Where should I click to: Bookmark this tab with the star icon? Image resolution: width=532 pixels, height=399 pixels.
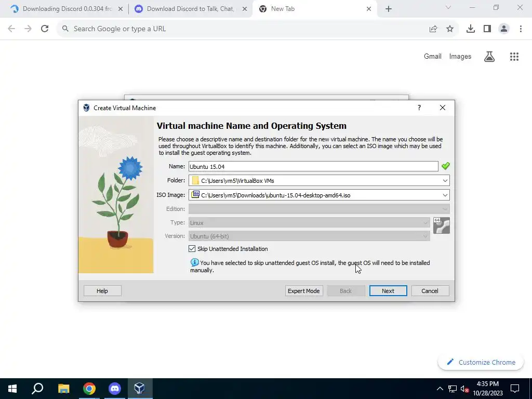tap(449, 29)
